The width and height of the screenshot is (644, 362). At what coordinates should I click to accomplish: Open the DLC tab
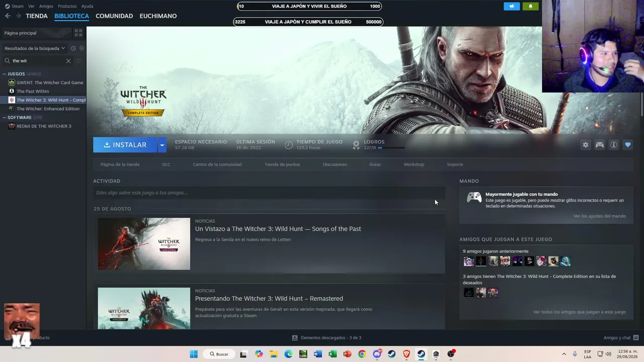pyautogui.click(x=166, y=164)
